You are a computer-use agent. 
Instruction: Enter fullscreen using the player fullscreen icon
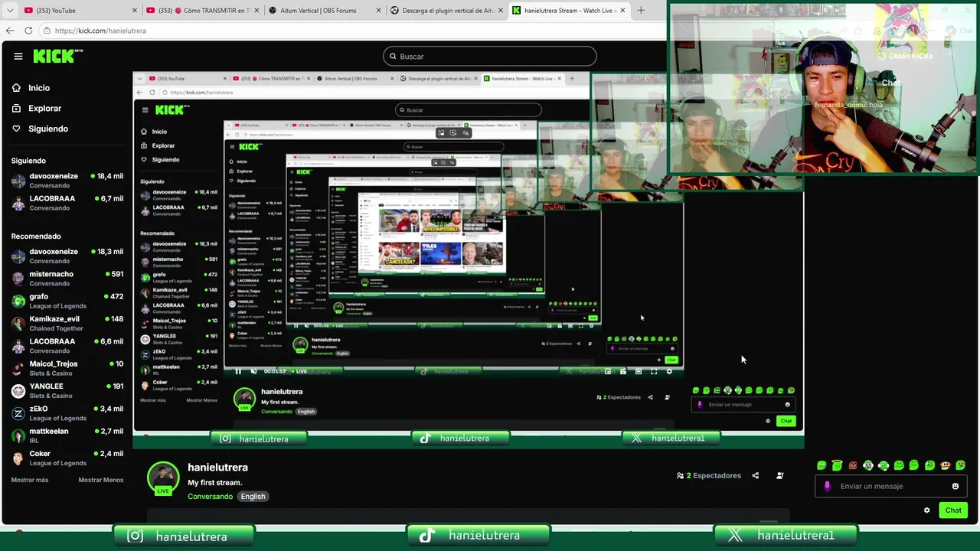(654, 371)
